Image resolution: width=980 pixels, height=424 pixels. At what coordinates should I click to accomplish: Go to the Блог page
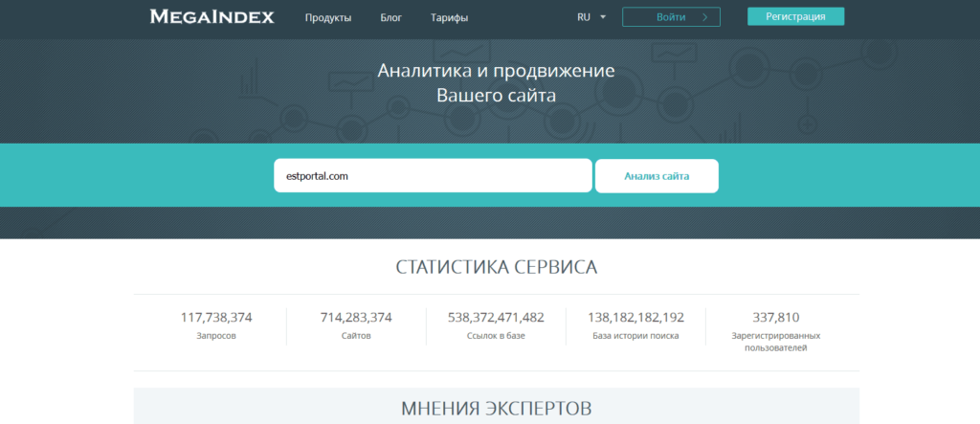point(390,18)
